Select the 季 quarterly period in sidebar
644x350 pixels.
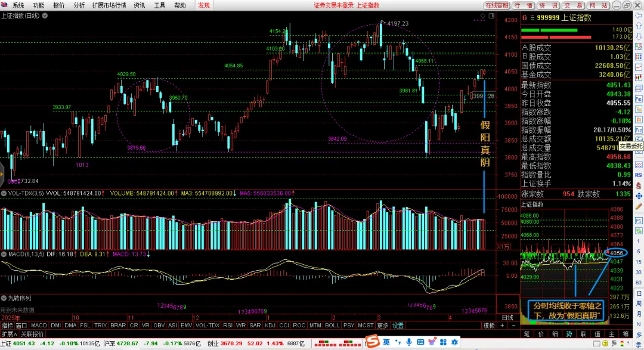pyautogui.click(x=639, y=345)
